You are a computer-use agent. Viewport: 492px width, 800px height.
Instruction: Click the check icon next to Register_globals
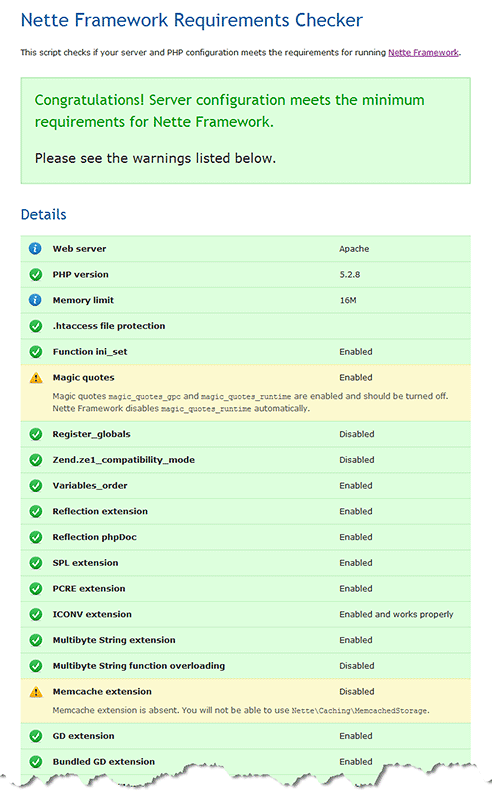coord(35,434)
